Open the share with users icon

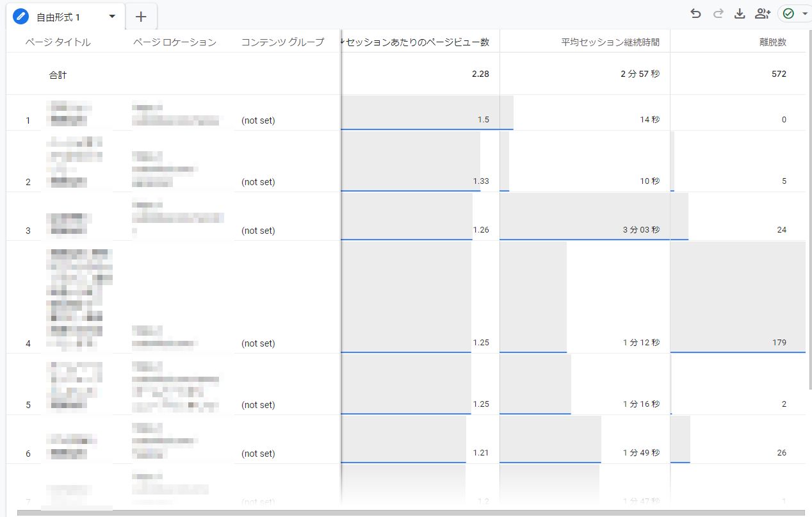click(762, 13)
